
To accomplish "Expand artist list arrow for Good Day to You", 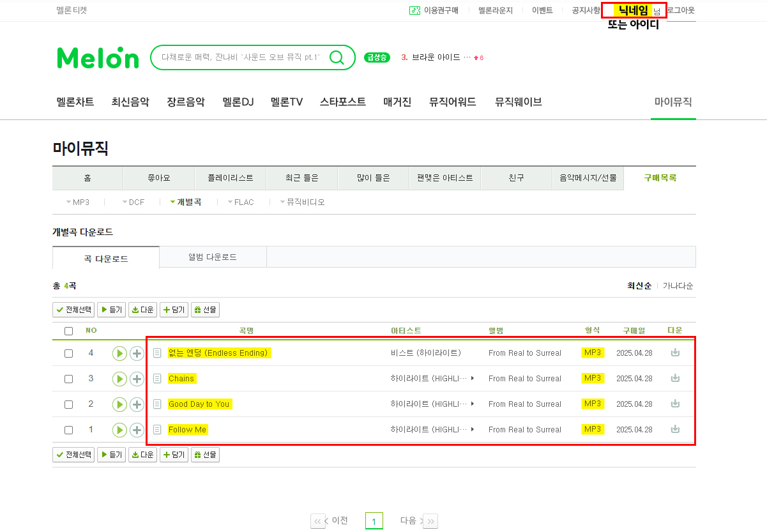I will point(473,404).
